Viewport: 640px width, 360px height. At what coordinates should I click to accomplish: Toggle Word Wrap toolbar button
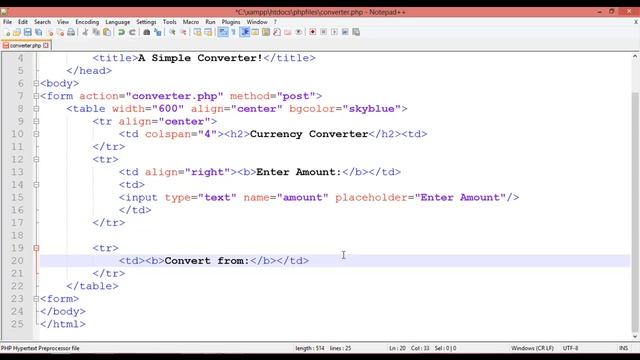[x=223, y=32]
